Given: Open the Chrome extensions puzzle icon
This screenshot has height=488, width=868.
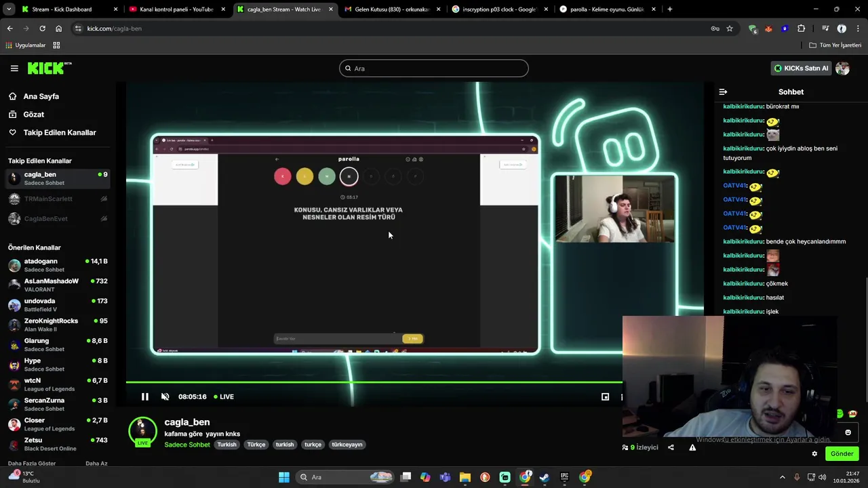Looking at the screenshot, I should (802, 28).
